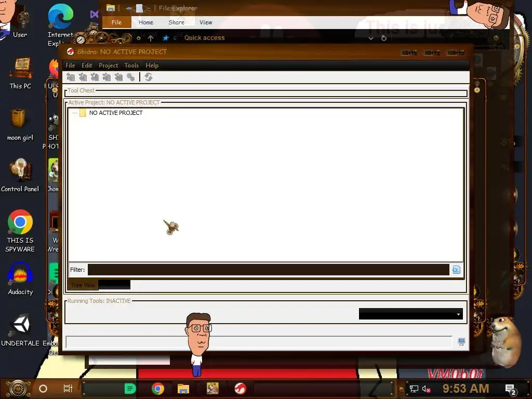This screenshot has height=399, width=532.
Task: Click Add File to Version Control toolbar icon
Action: click(71, 77)
